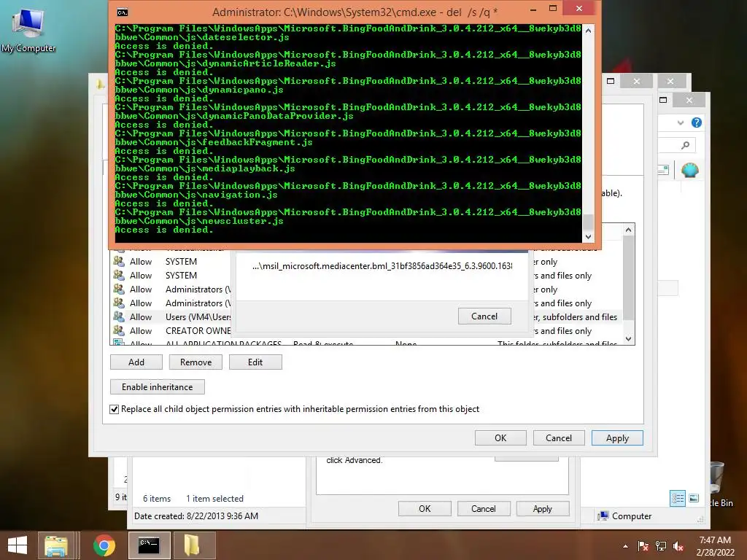
Task: Click the '6 items' status text
Action: [x=157, y=499]
